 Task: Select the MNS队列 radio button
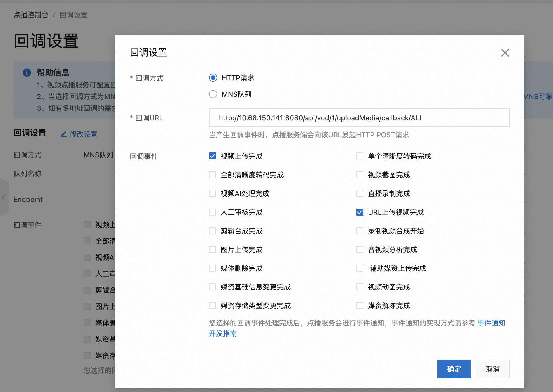pyautogui.click(x=213, y=94)
